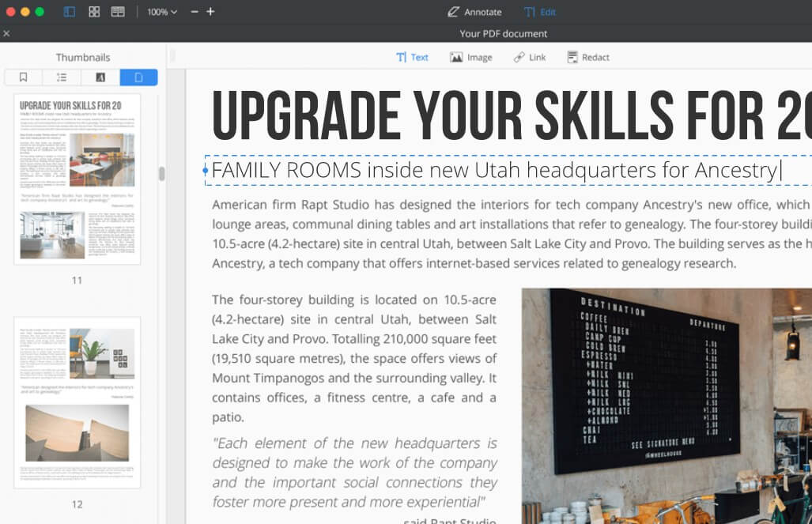Toggle the sidebar panel view icon
The height and width of the screenshot is (524, 812).
[x=70, y=12]
